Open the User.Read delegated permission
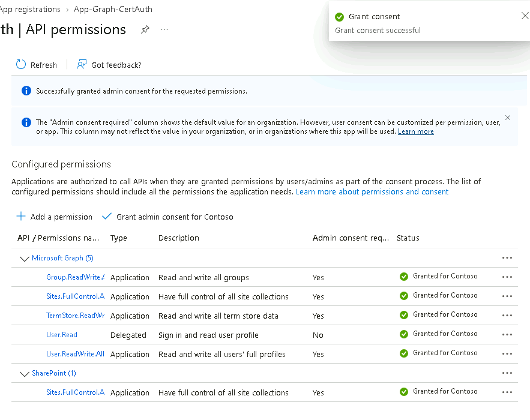Screen dimensions: 530x420 [62, 335]
